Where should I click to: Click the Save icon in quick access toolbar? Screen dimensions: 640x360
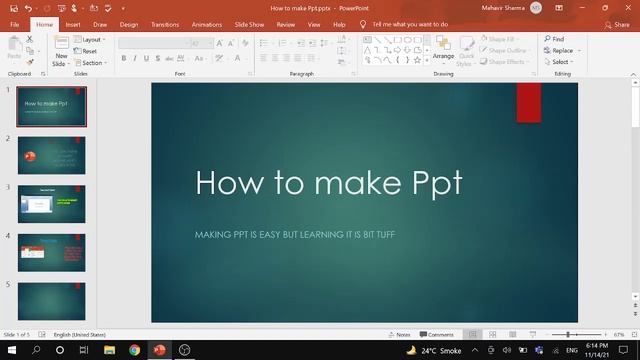click(x=13, y=8)
